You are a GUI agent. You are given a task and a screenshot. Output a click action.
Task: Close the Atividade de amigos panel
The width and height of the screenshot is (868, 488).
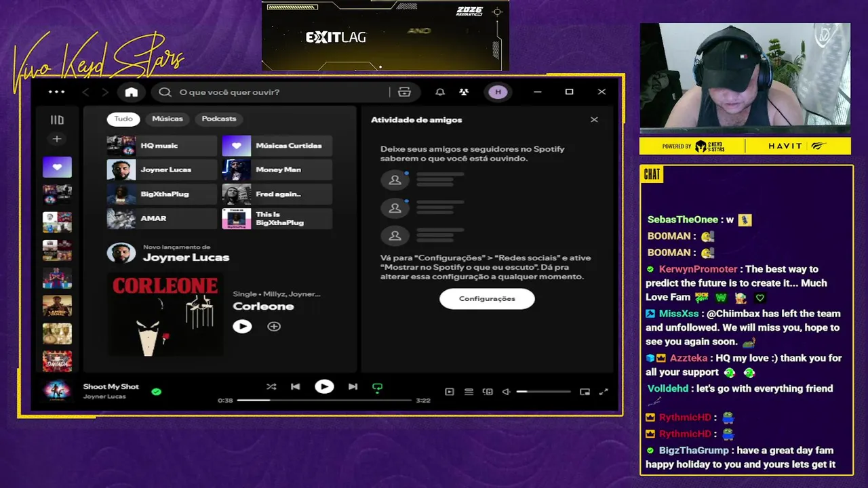594,120
